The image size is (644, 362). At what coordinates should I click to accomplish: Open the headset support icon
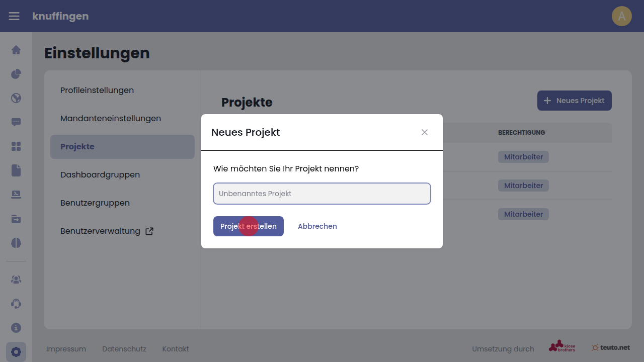[x=16, y=304]
